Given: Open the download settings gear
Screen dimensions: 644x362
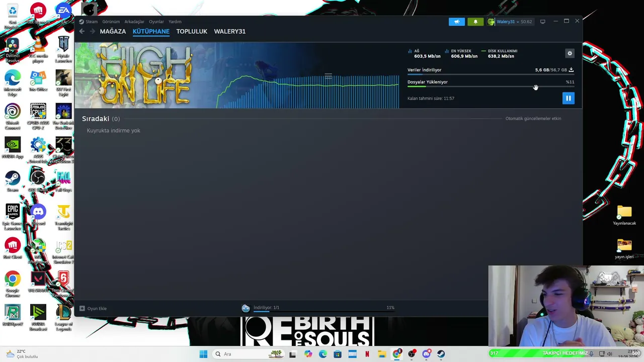Looking at the screenshot, I should tap(570, 53).
